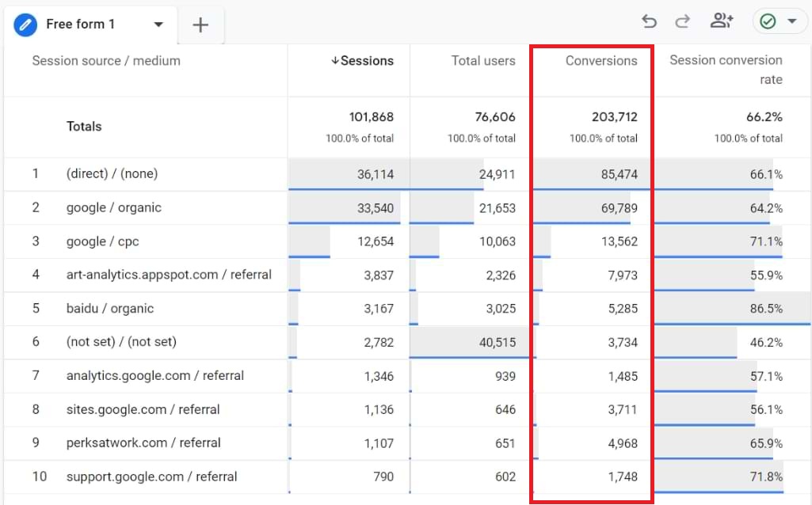Click the redo arrow icon
The image size is (812, 505).
(x=682, y=21)
